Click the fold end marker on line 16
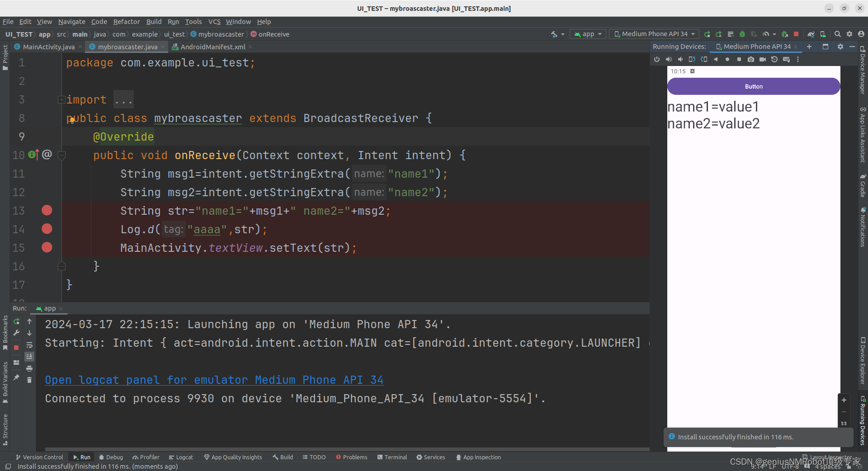 pyautogui.click(x=62, y=266)
